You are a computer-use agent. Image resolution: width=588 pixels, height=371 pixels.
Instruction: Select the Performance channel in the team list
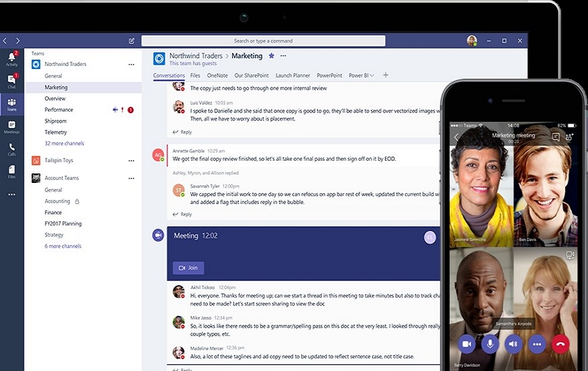[x=59, y=109]
